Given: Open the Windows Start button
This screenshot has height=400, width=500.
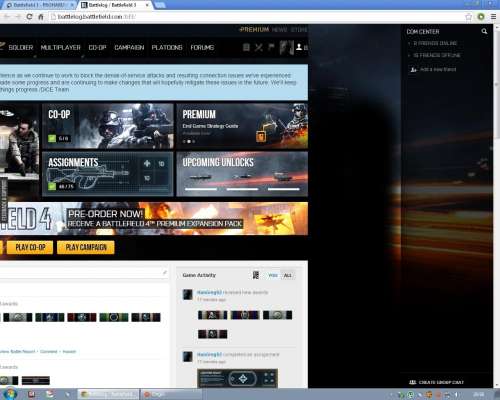Looking at the screenshot, I should [9, 394].
